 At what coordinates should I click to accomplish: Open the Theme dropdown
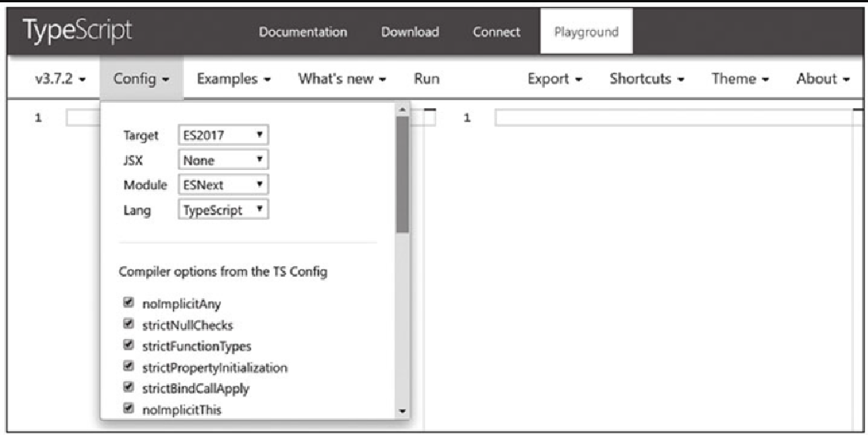pos(740,79)
